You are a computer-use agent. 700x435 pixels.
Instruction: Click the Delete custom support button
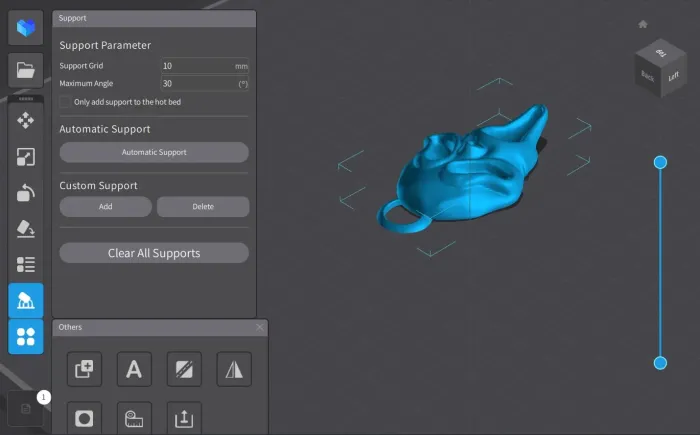click(203, 207)
